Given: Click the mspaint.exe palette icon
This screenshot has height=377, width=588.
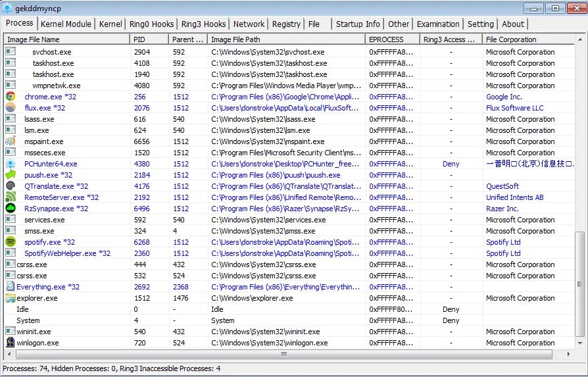Looking at the screenshot, I should pyautogui.click(x=11, y=141).
